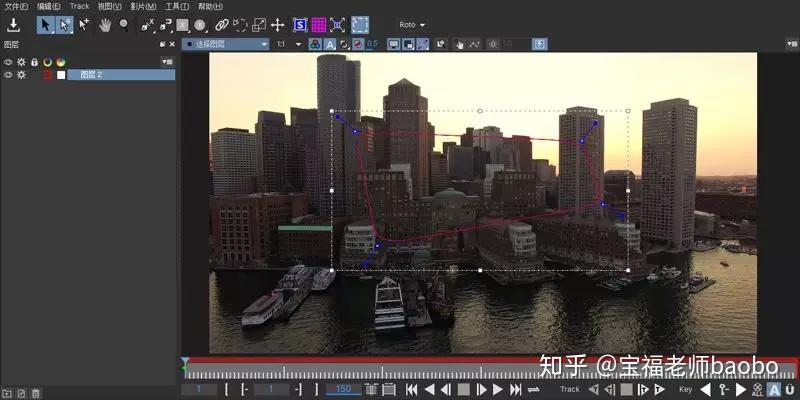
Task: Click the dashed-frame transform box icon
Action: (x=360, y=25)
